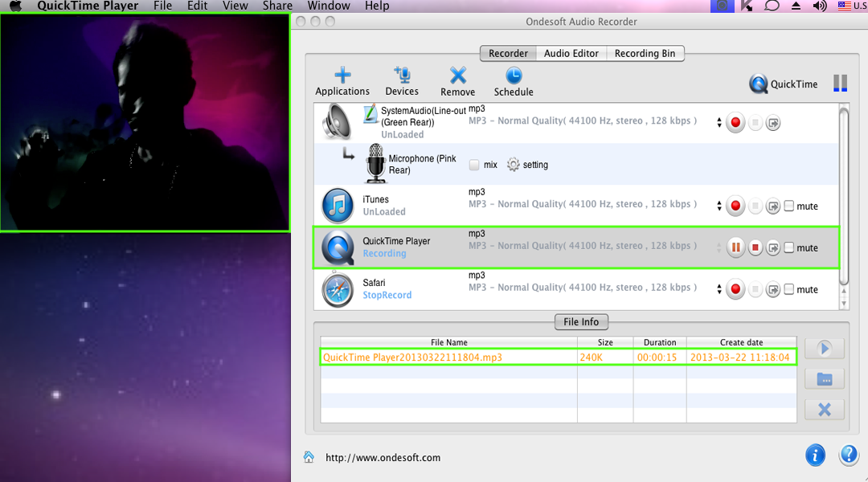Open the Devices toolbar icon
This screenshot has height=482, width=868.
401,76
